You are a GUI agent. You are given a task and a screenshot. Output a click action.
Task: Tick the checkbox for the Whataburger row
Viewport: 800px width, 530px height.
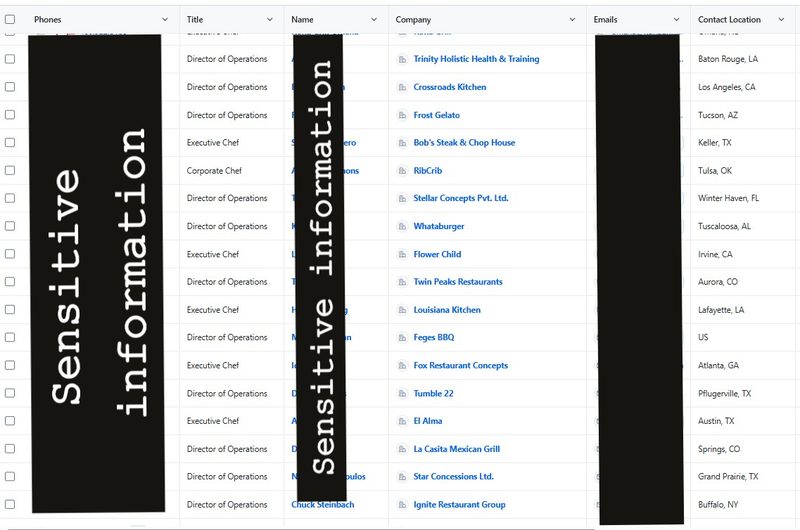(10, 226)
